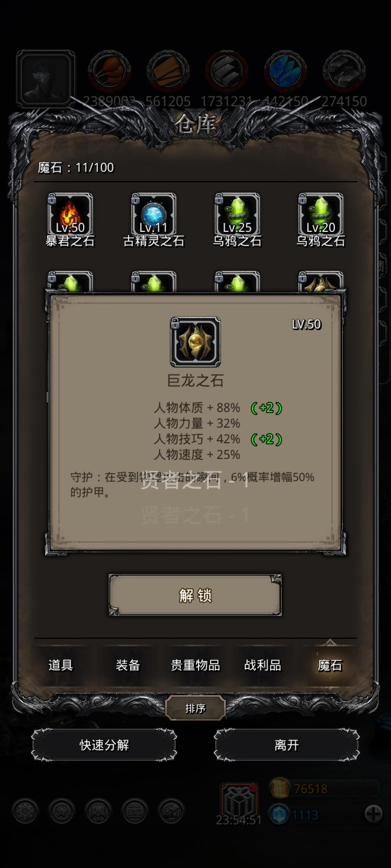Viewport: 391px width, 868px height.
Task: Tap the plus icon to add gems
Action: pos(373,814)
